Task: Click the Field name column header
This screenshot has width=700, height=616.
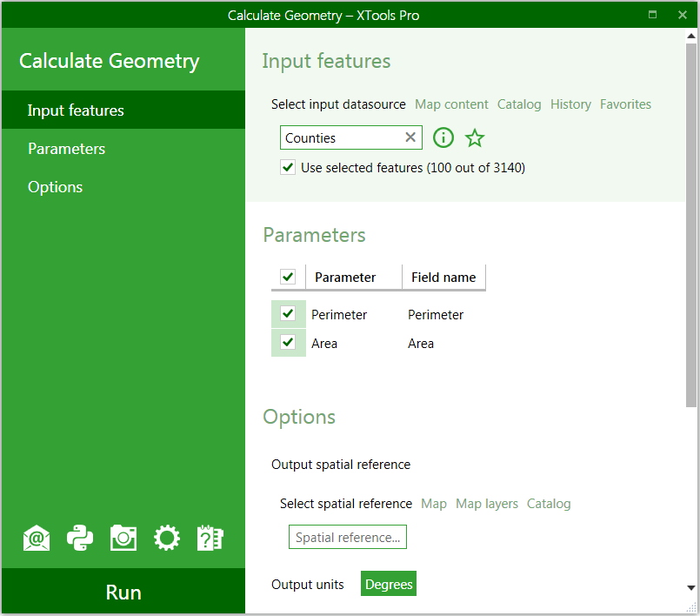Action: (x=443, y=278)
